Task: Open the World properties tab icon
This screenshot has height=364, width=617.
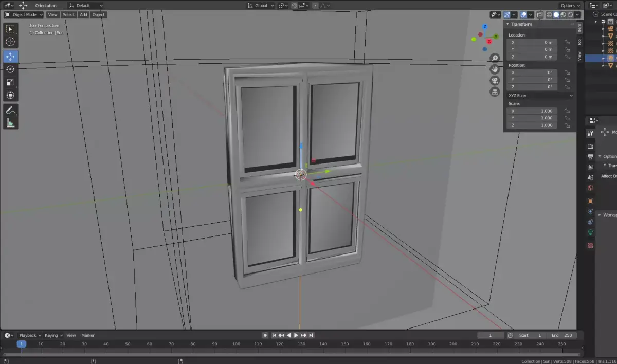Action: click(x=590, y=188)
